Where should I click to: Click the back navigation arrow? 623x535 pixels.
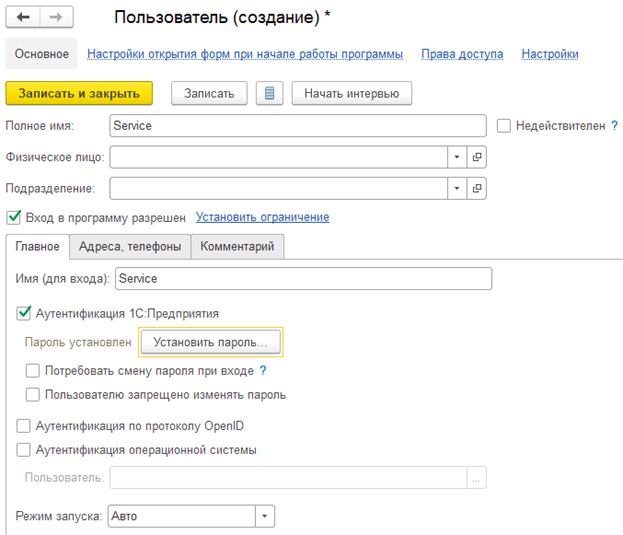coord(23,18)
